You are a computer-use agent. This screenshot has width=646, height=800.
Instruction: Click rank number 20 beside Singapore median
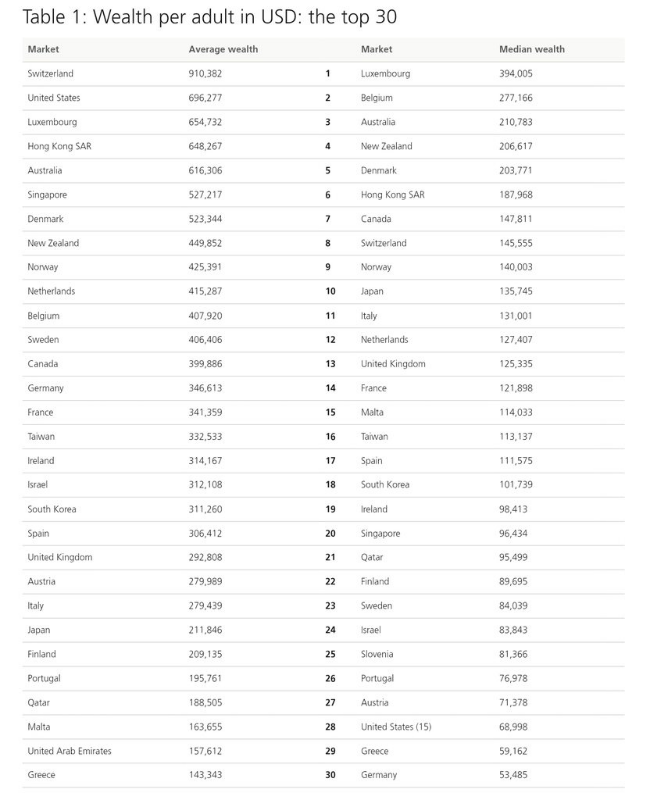coord(330,534)
